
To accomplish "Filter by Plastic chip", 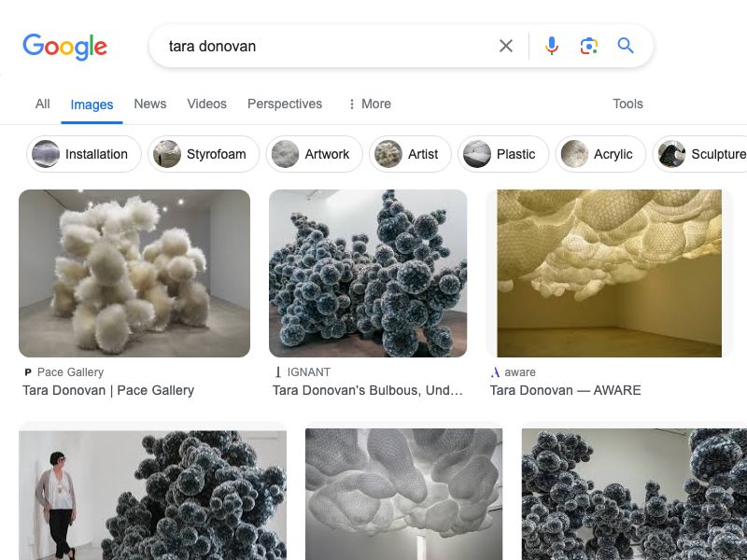I will point(503,154).
